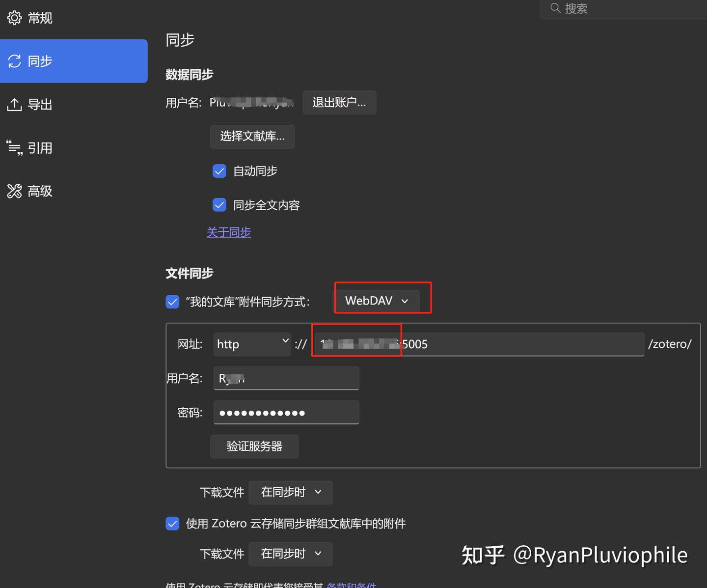Select the 同步 sync arrows icon

pos(15,60)
